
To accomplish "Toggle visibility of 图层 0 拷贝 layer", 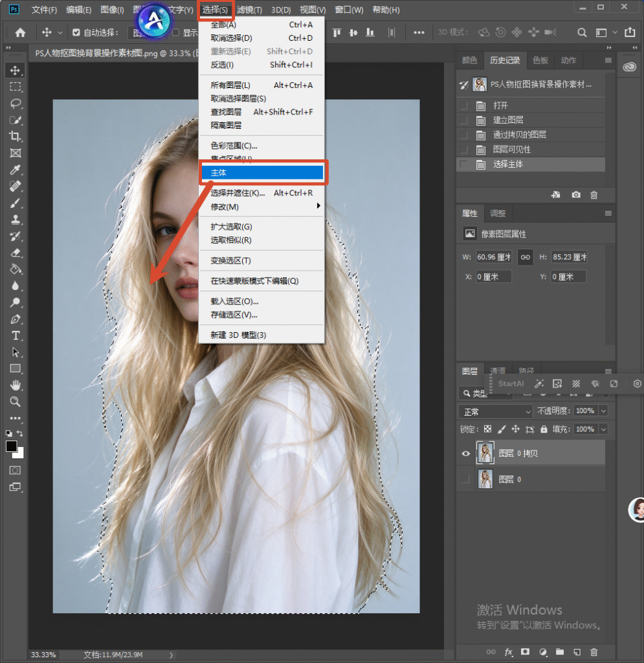I will click(465, 453).
